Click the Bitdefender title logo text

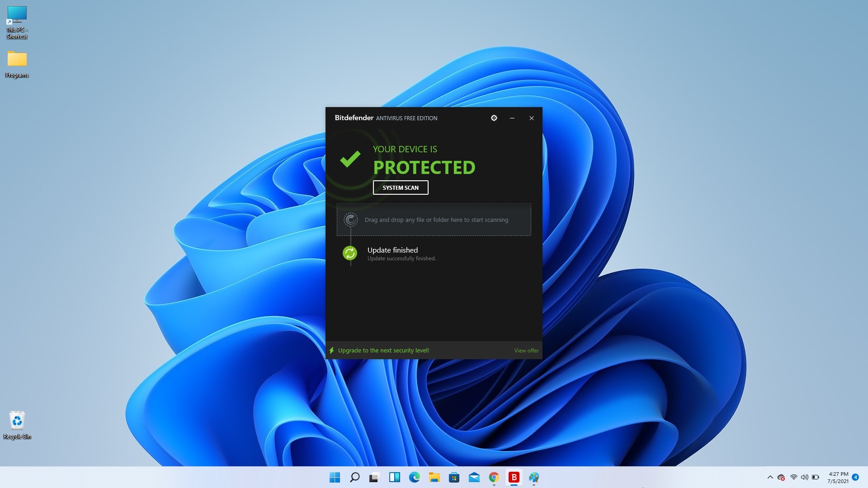354,117
